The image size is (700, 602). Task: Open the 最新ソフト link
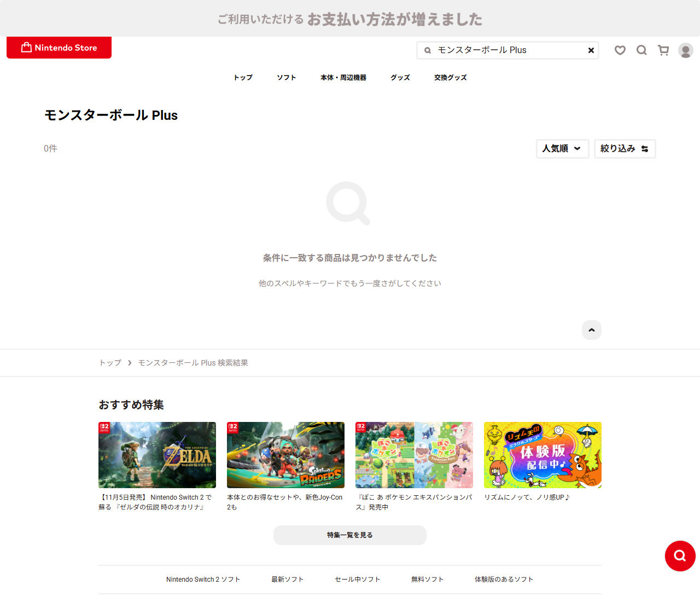coord(288,580)
